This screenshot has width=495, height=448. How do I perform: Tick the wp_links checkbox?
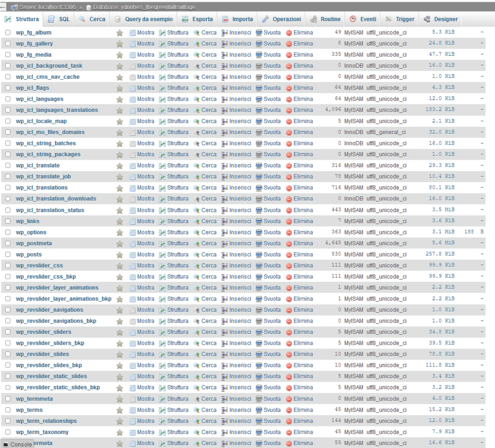pos(8,221)
